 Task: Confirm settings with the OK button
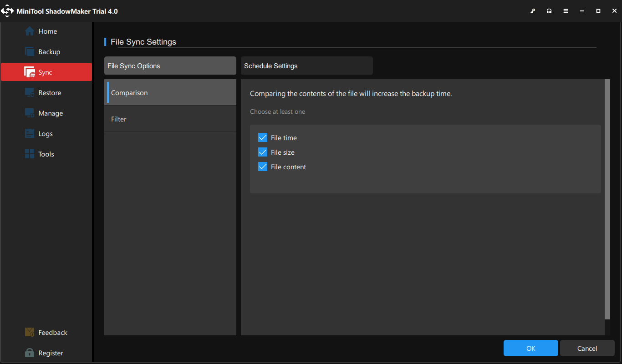[531, 348]
